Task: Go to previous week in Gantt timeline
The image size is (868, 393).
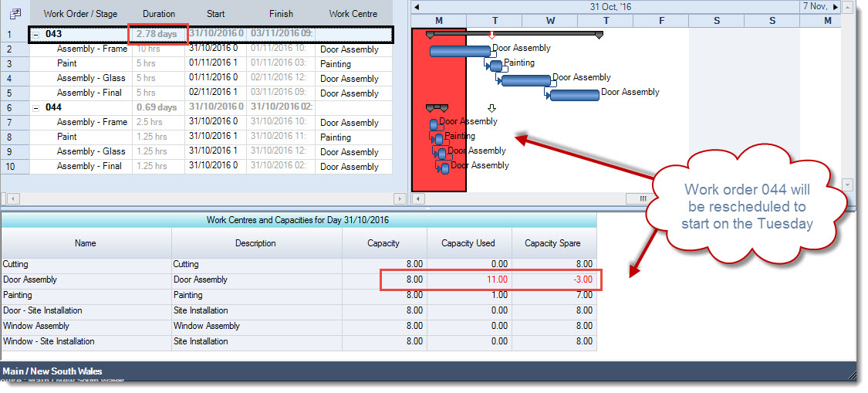Action: tap(417, 7)
